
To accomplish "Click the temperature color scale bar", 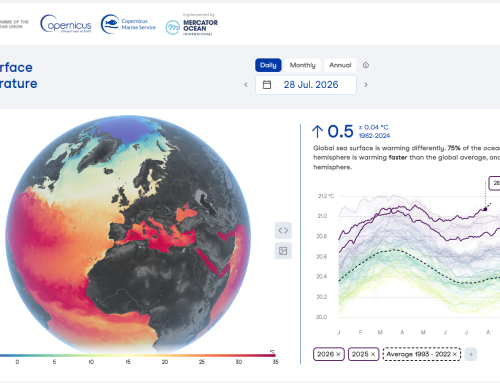I will point(138,355).
